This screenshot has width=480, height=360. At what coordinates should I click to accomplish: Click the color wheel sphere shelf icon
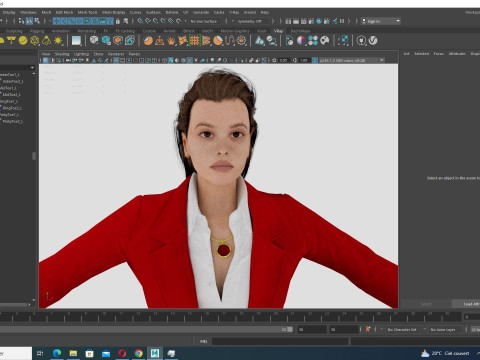pos(301,41)
